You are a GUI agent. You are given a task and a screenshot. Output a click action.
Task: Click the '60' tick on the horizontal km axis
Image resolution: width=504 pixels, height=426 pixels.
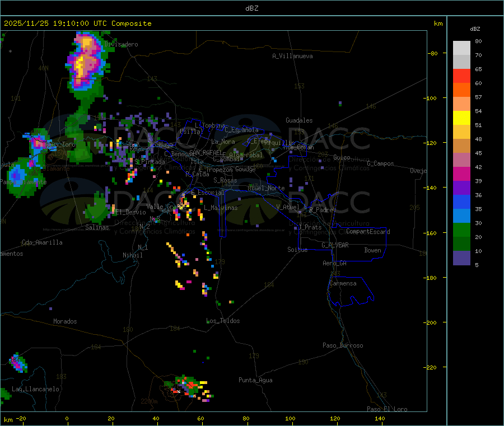pyautogui.click(x=200, y=418)
